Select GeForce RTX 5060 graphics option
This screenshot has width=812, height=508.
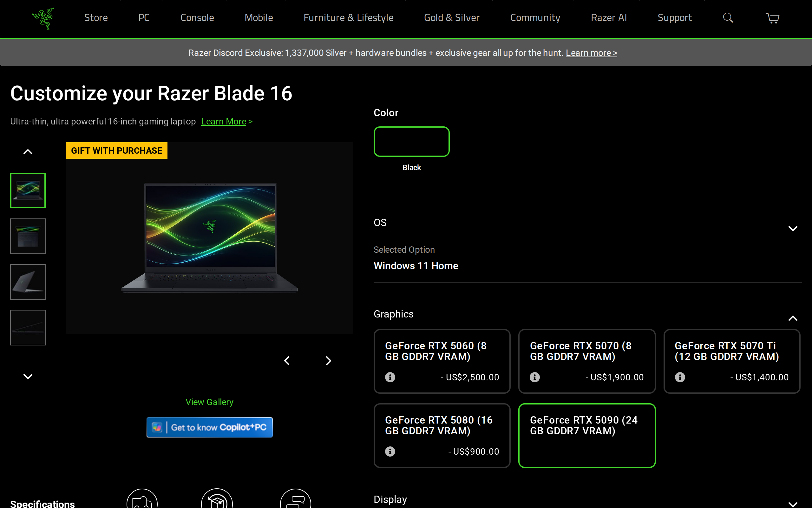[442, 361]
